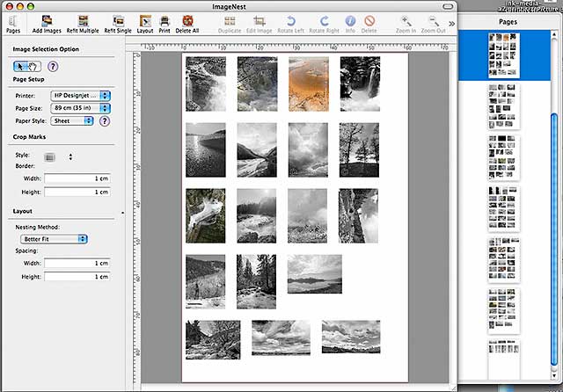Open the Paper Style dropdown showing Sheet
This screenshot has height=392, width=563.
[72, 121]
